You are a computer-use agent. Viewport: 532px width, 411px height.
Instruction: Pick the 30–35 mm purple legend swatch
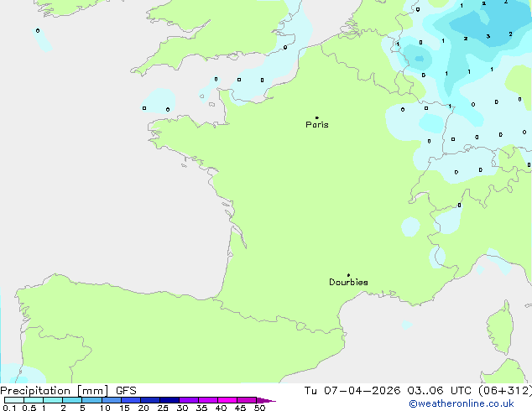189,400
